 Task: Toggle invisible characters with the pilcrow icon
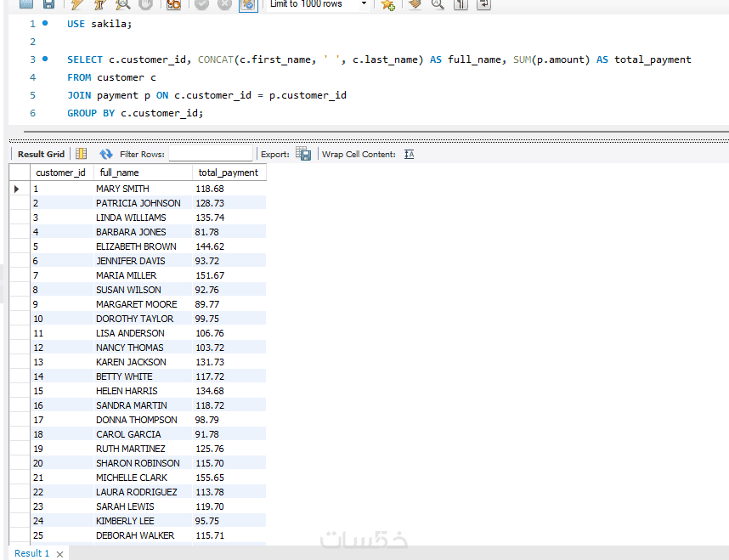(461, 4)
